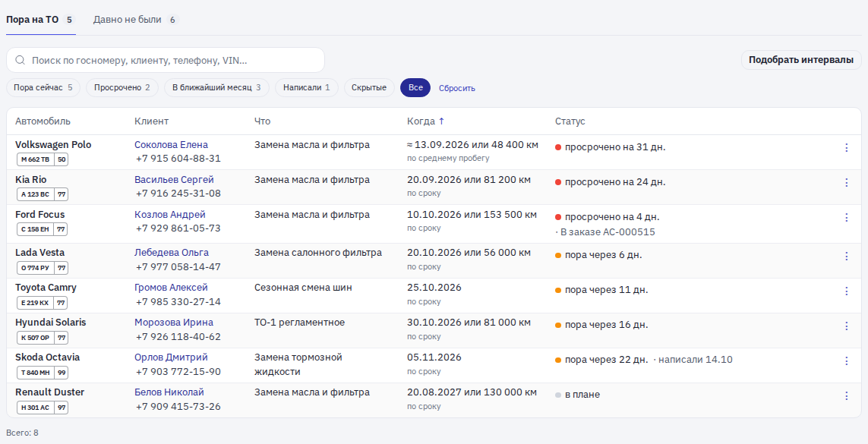Screen dimensions: 868x444
Task: Click order text В заказе АС-000515
Action: (608, 232)
